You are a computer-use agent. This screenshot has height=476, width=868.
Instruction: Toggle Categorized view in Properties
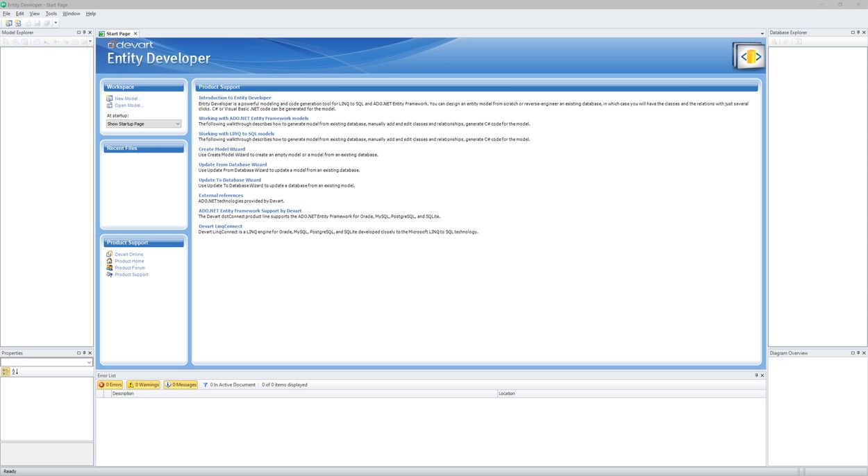tap(6, 372)
